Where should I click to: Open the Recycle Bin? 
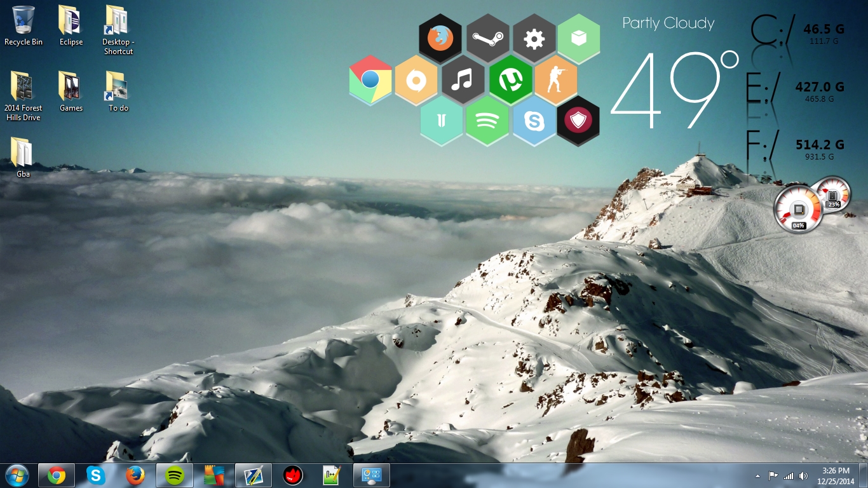pyautogui.click(x=24, y=26)
